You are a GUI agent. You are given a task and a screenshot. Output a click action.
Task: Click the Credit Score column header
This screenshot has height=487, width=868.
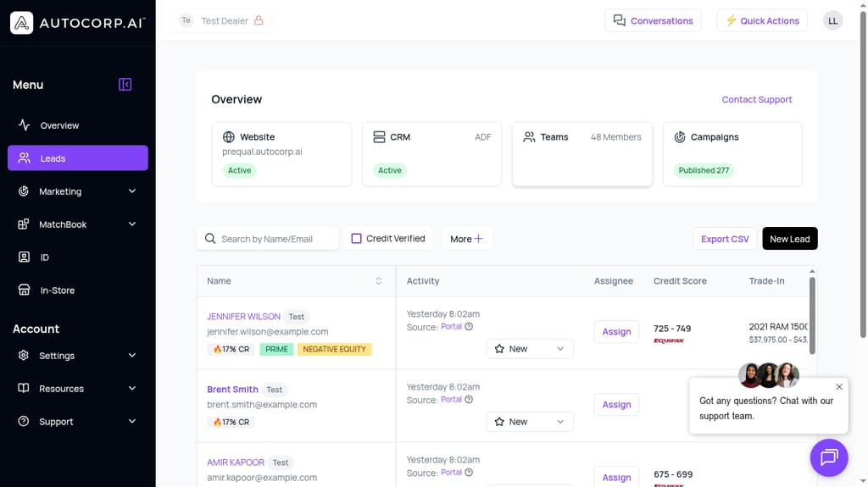[680, 281]
